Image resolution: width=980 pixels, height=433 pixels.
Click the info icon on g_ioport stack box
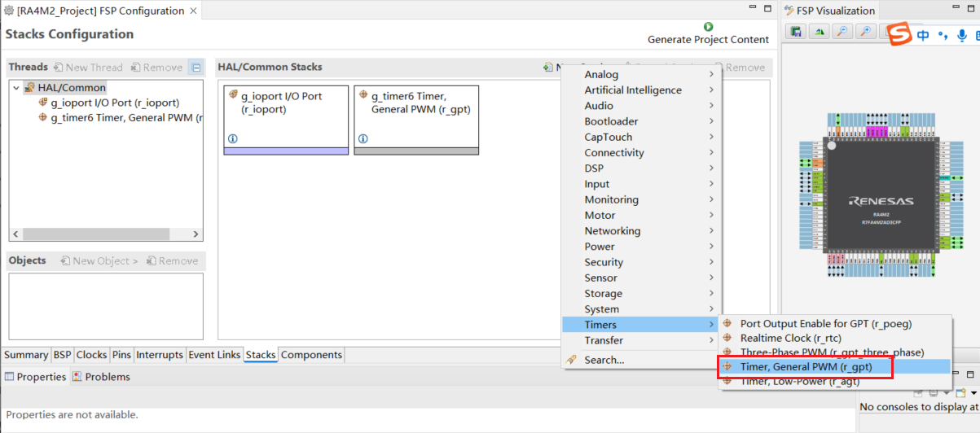click(x=233, y=139)
